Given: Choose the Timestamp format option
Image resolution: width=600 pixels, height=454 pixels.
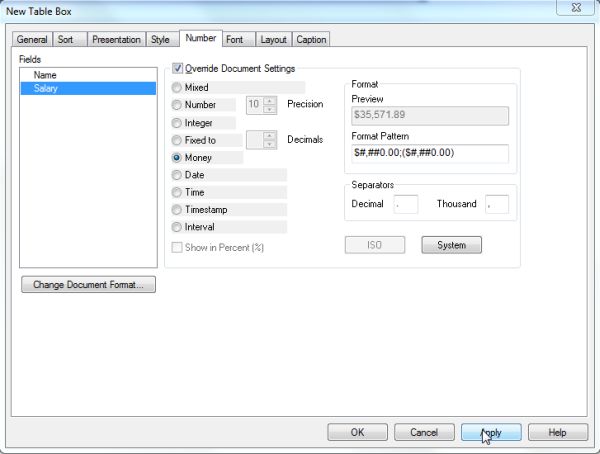Looking at the screenshot, I should click(176, 210).
